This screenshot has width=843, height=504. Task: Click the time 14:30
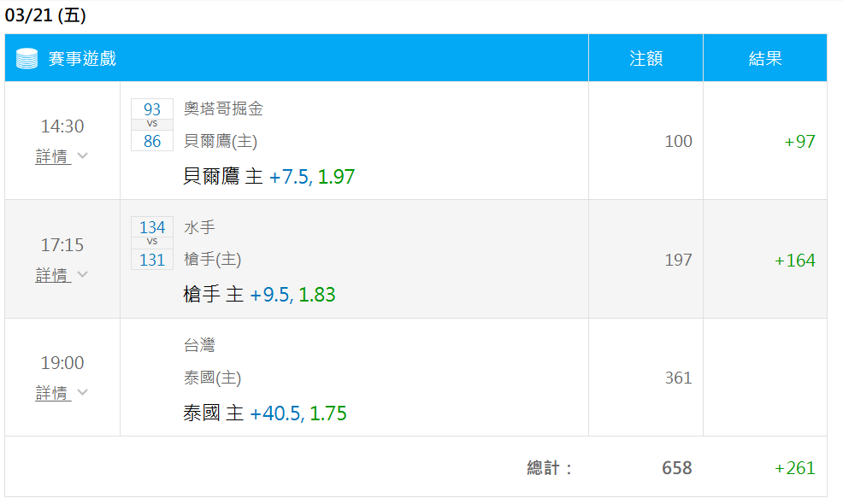[62, 126]
